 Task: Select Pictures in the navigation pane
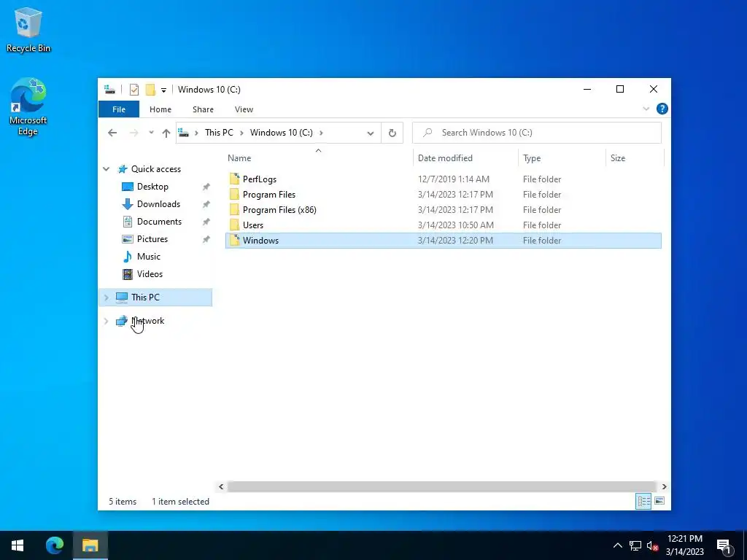coord(152,239)
